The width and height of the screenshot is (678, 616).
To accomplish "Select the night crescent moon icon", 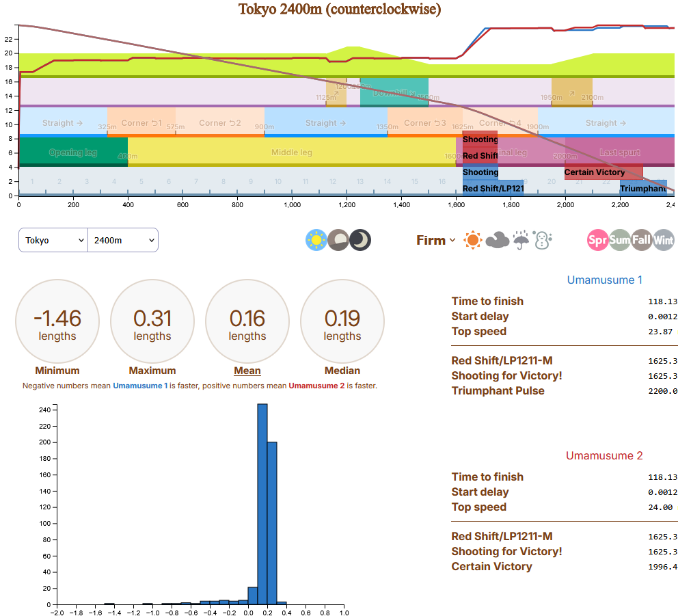I will 360,240.
